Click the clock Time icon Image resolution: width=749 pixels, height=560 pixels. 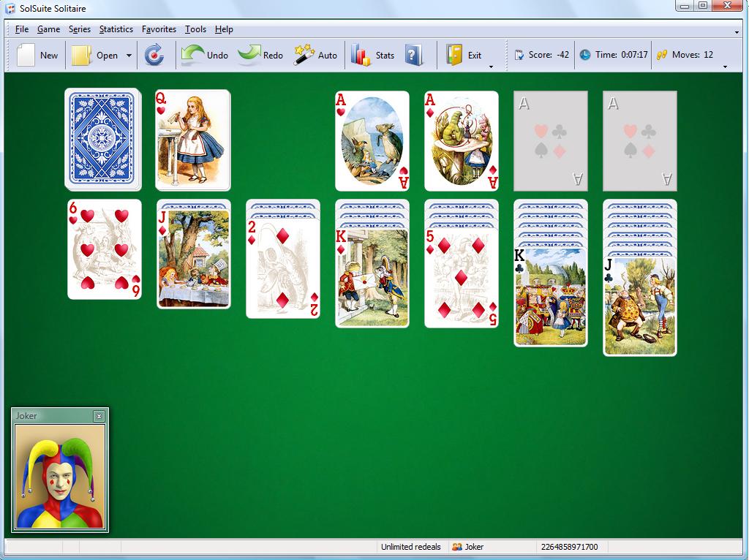pos(585,55)
